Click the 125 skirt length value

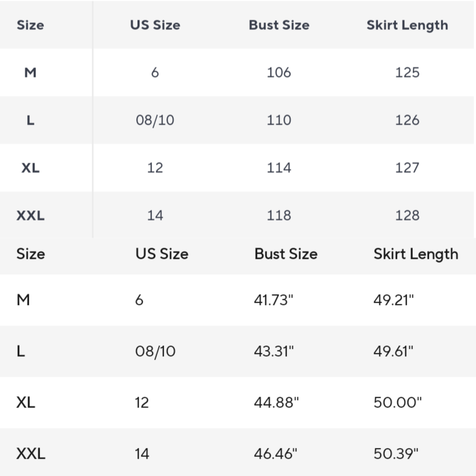[x=407, y=72]
